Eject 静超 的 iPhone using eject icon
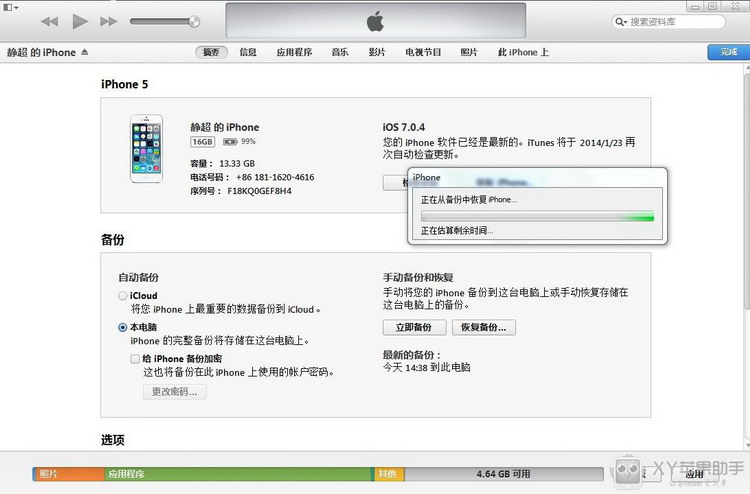The height and width of the screenshot is (494, 750). 85,52
